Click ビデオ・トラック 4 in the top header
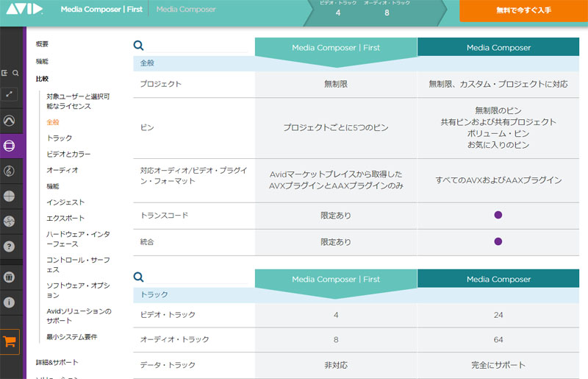The height and width of the screenshot is (379, 588). click(338, 9)
